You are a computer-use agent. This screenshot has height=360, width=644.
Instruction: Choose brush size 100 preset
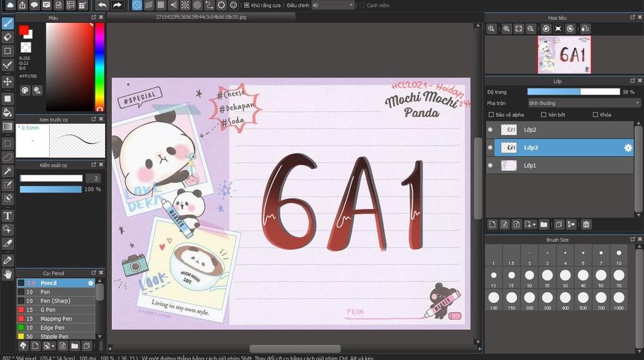(494, 300)
